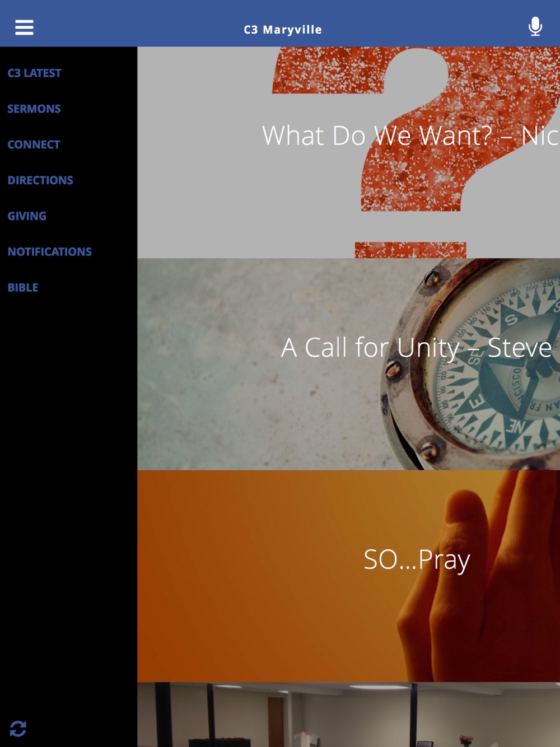Choose GIVING in the sidebar
This screenshot has width=560, height=747.
(27, 216)
